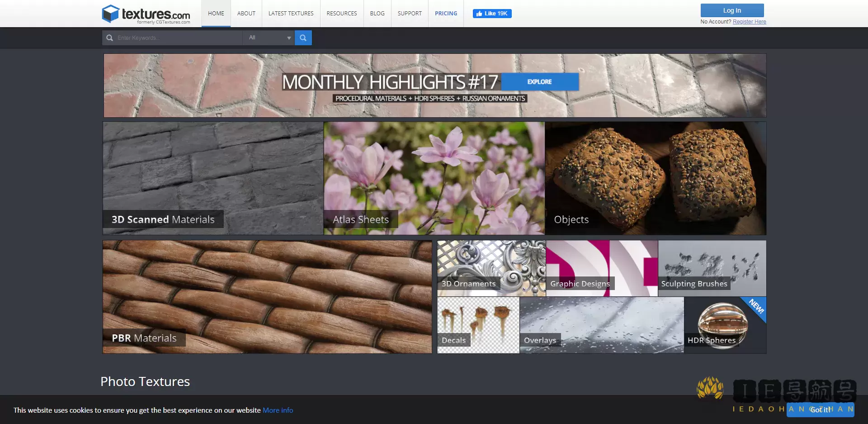This screenshot has height=424, width=868.
Task: Go to Latest Textures page
Action: [291, 14]
